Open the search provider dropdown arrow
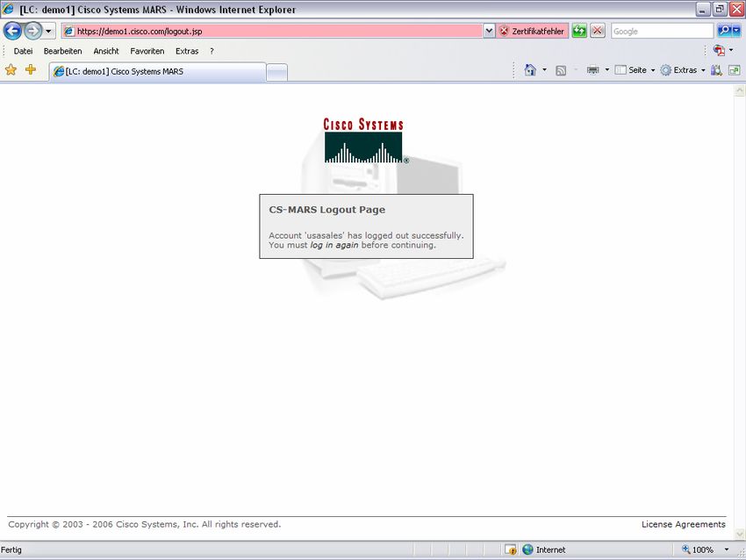Viewport: 746px width, 560px height. click(736, 32)
